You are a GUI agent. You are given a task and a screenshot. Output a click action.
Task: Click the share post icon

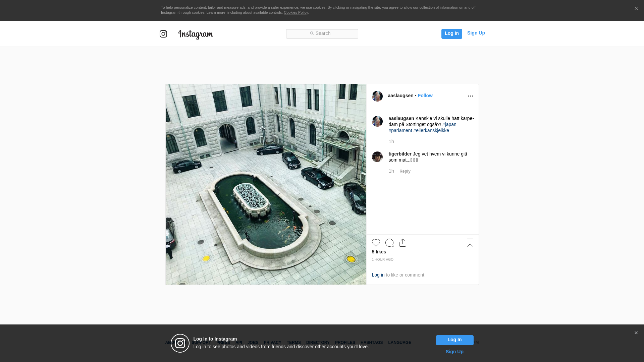(403, 243)
